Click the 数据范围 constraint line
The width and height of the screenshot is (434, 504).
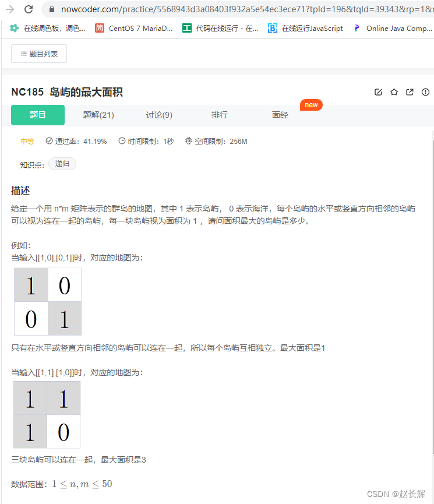pyautogui.click(x=61, y=484)
